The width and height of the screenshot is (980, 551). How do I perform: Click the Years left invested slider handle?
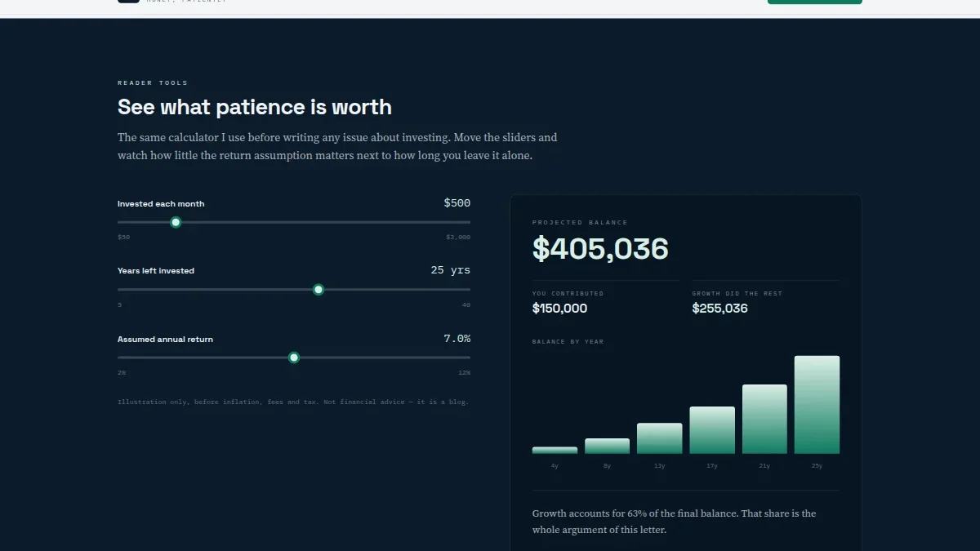click(318, 290)
